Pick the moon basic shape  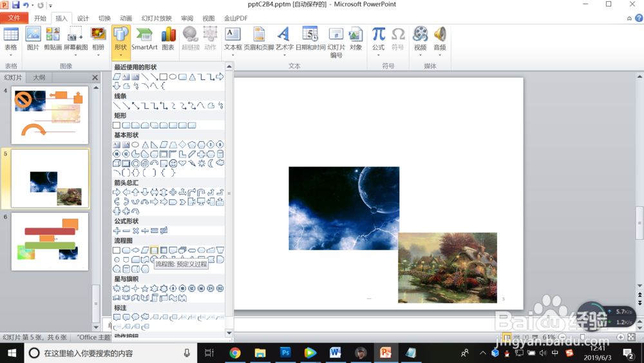click(x=211, y=163)
